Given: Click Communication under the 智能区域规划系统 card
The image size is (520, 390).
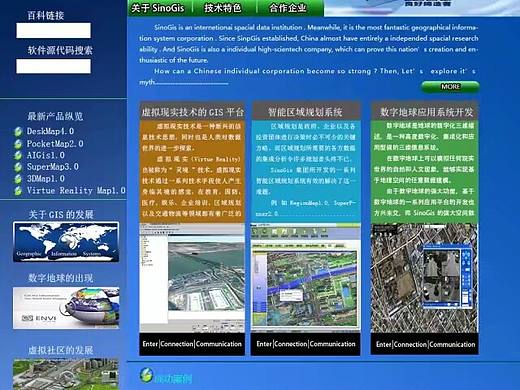Looking at the screenshot, I should click(x=332, y=344).
